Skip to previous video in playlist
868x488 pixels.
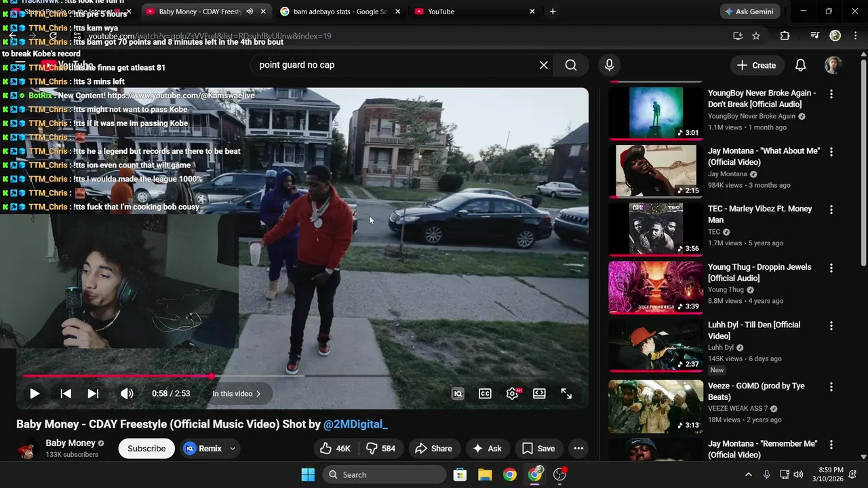coord(66,394)
